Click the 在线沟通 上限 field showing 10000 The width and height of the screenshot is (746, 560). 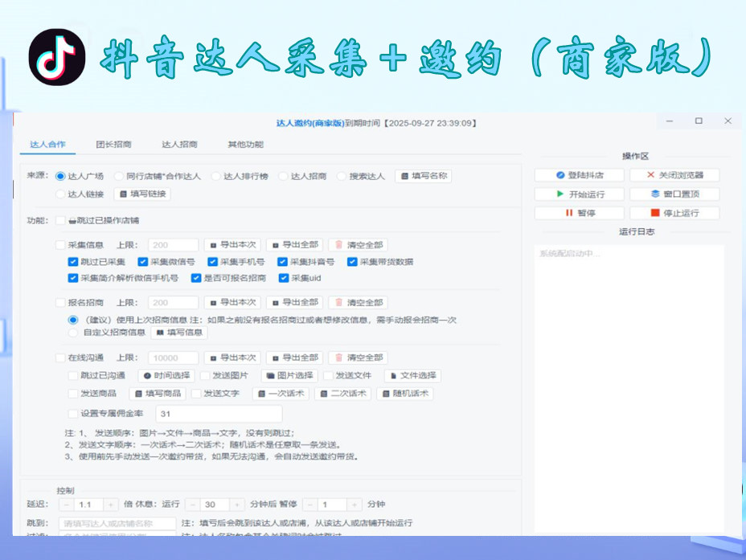click(x=173, y=358)
